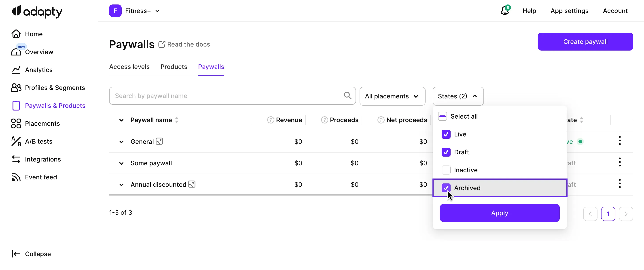Click the Home icon in sidebar
644x270 pixels.
click(x=16, y=34)
